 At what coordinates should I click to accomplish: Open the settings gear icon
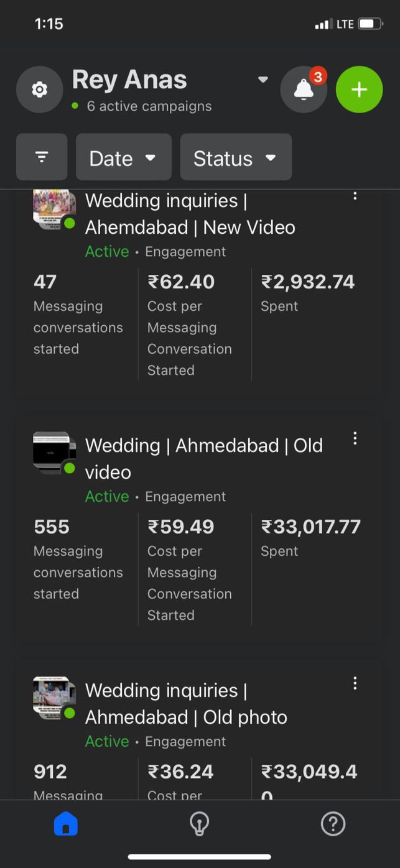click(x=39, y=90)
